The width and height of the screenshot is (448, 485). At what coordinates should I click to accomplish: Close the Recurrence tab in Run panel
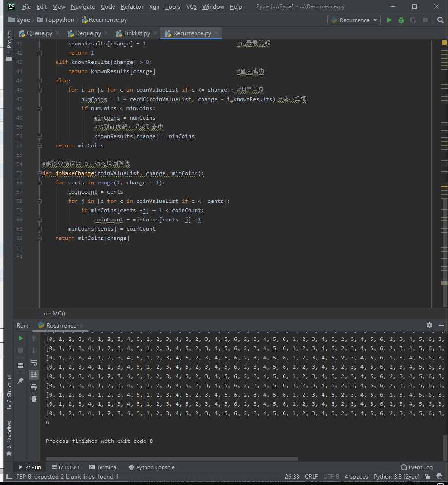click(82, 325)
